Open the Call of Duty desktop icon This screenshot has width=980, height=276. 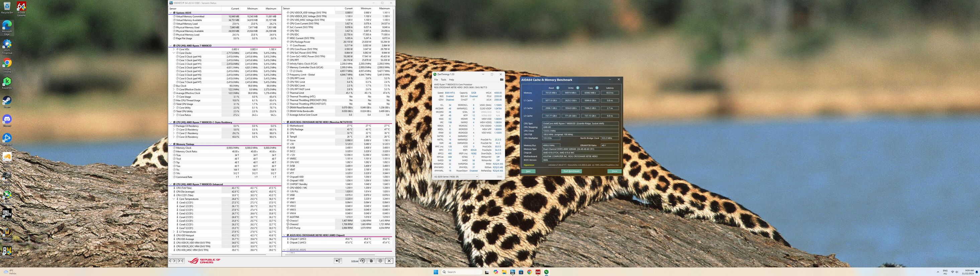pos(7,215)
